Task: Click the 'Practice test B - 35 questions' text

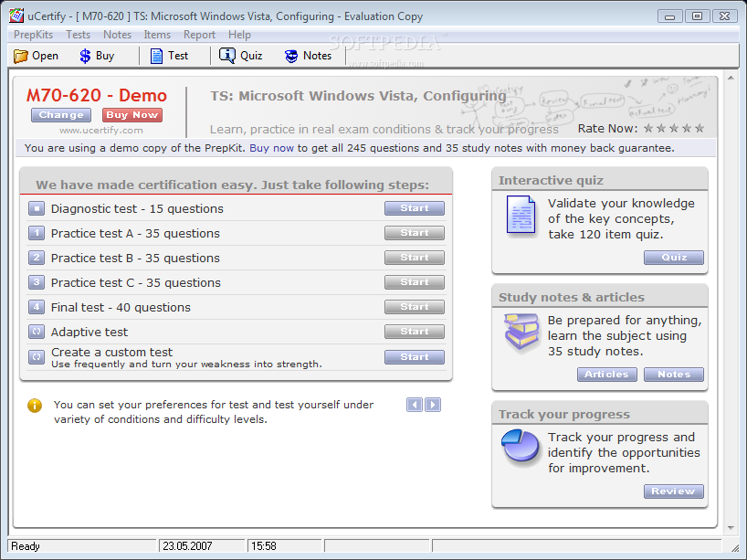Action: 135,259
